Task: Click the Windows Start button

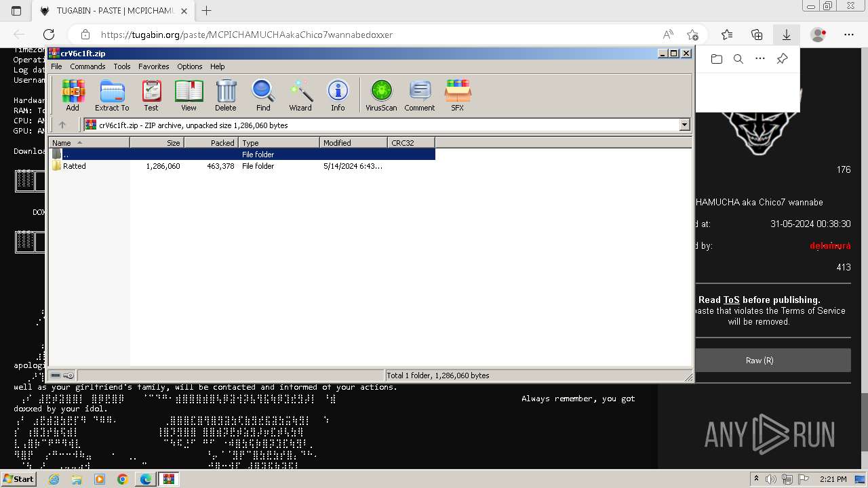Action: pyautogui.click(x=18, y=479)
